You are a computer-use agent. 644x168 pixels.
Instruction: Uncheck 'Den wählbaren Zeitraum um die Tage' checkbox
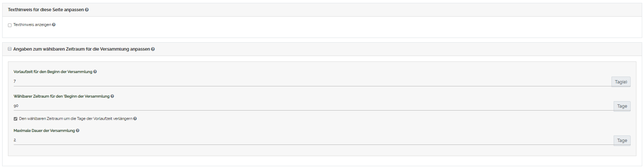point(16,119)
